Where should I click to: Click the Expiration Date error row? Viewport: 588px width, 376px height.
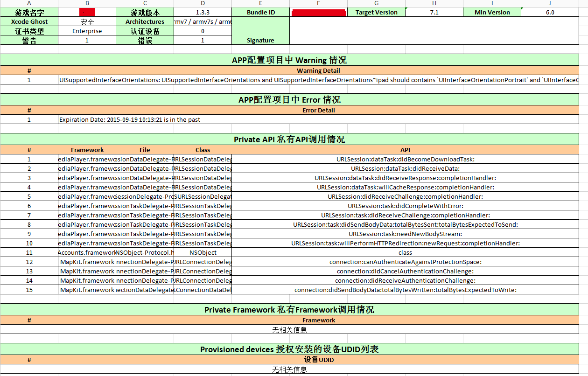click(x=318, y=119)
